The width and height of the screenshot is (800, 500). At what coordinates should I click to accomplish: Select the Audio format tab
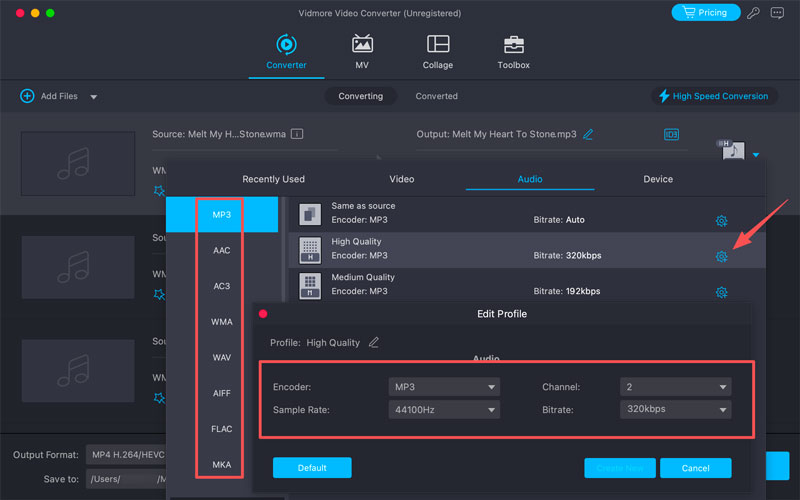(530, 179)
